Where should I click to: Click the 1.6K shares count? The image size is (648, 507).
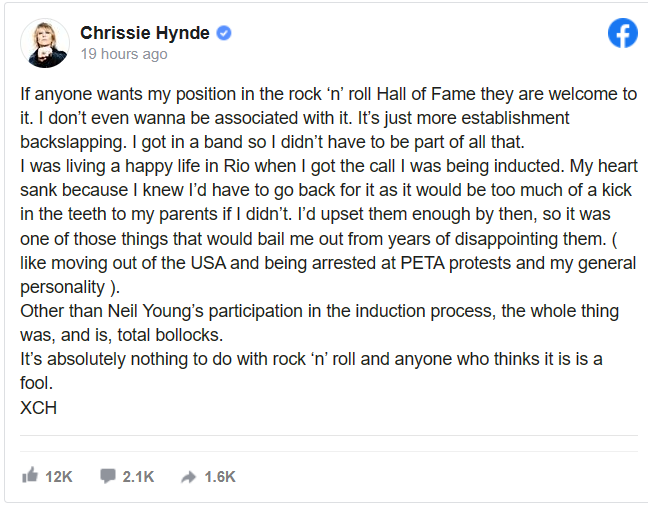point(220,477)
